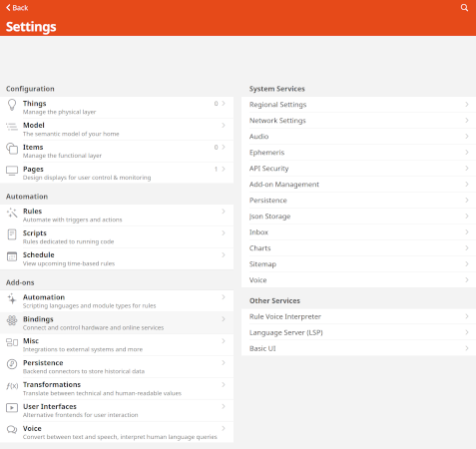The height and width of the screenshot is (449, 476).
Task: Open the Rules automation entry
Action: click(117, 216)
